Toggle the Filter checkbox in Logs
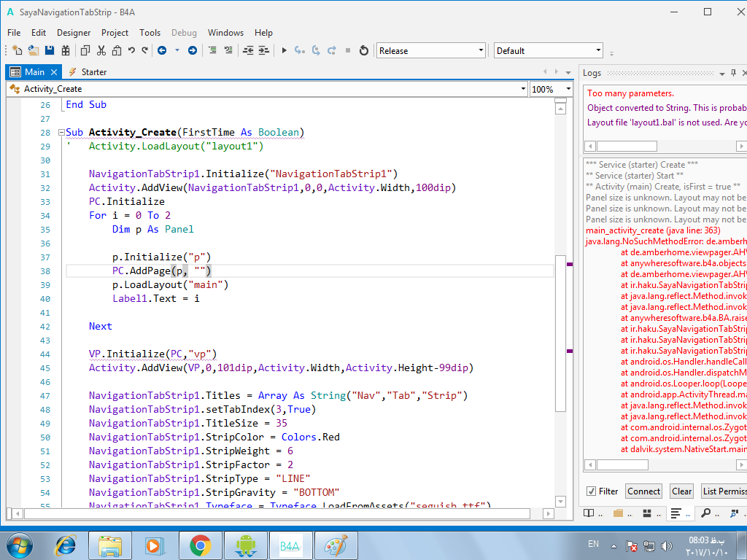Viewport: 747px width, 560px height. [592, 491]
